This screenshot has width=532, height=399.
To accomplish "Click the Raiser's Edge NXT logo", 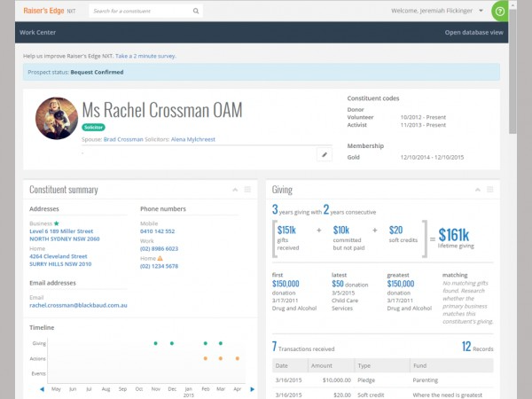I will (50, 11).
